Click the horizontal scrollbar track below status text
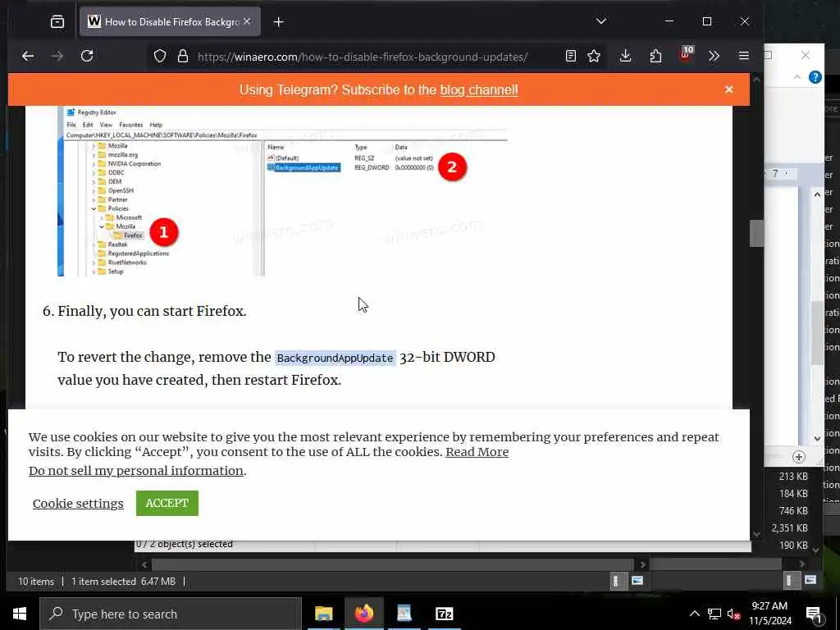This screenshot has width=840, height=630. click(393, 564)
